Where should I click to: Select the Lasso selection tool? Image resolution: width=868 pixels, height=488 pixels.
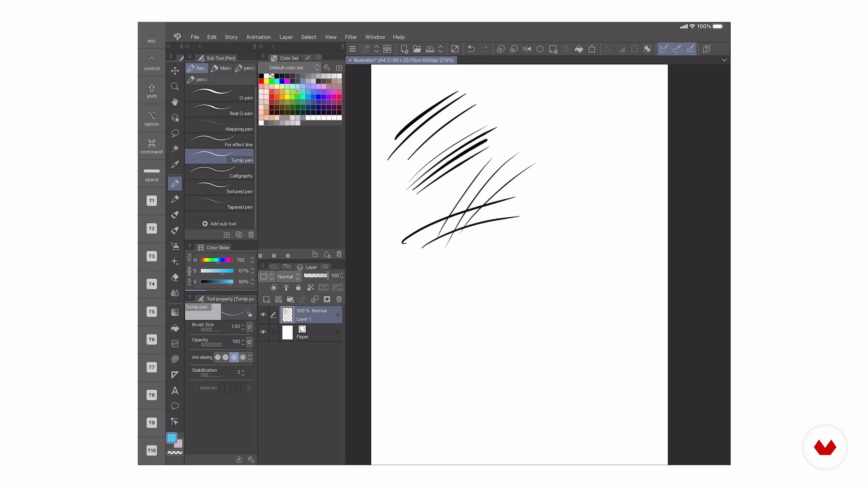[175, 133]
